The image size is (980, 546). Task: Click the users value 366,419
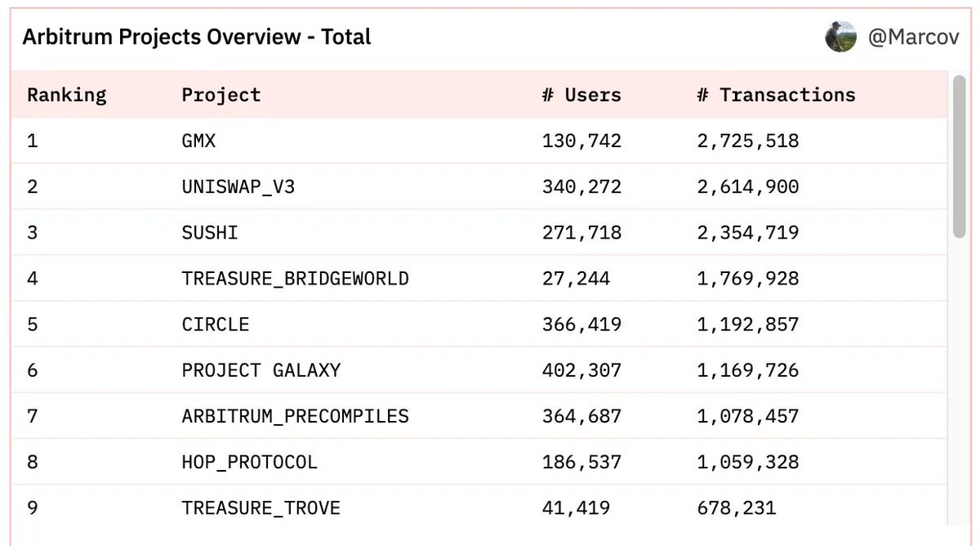point(581,324)
